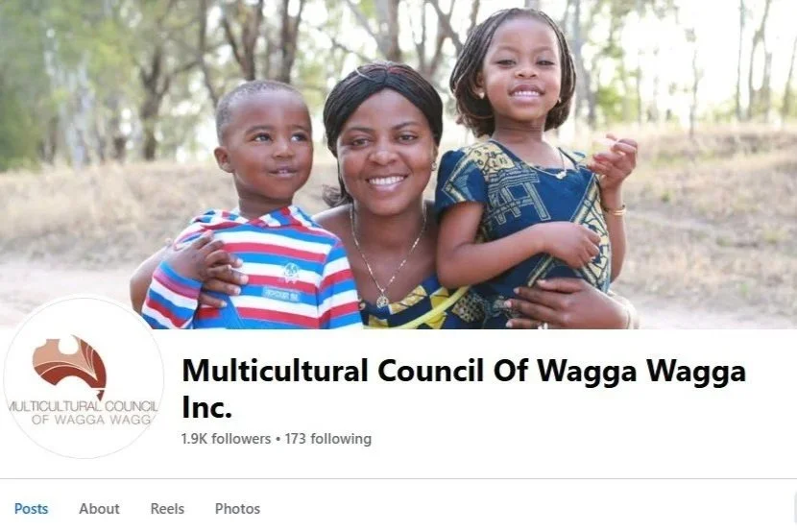Click the circular page profile picture
This screenshot has width=797, height=532.
[84, 377]
